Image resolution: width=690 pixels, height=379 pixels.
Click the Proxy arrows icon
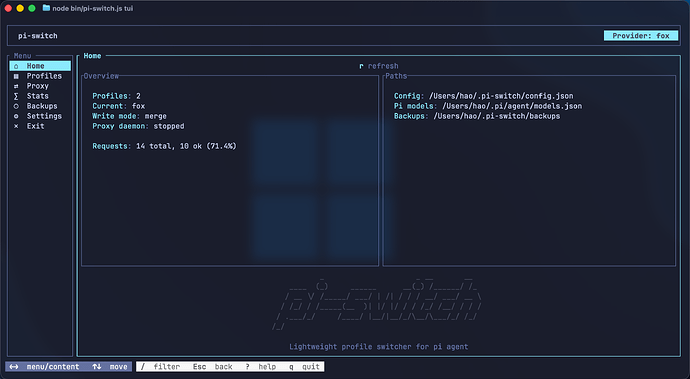coord(16,86)
